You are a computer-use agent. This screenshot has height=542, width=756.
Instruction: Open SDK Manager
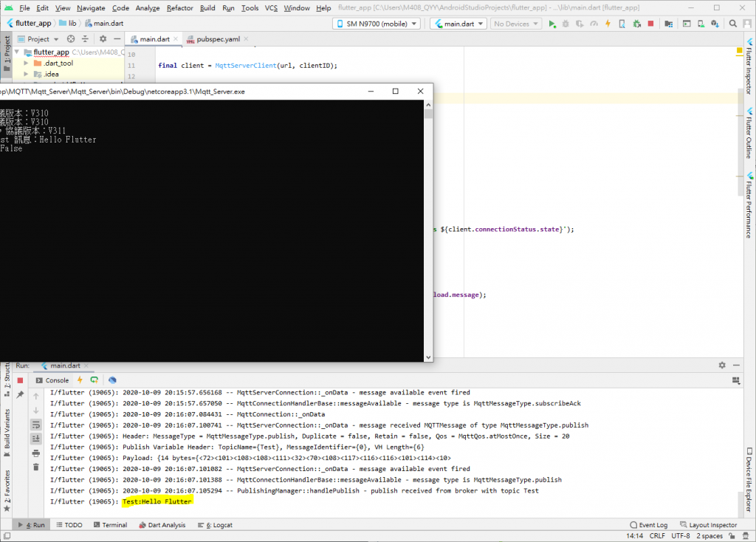(715, 24)
